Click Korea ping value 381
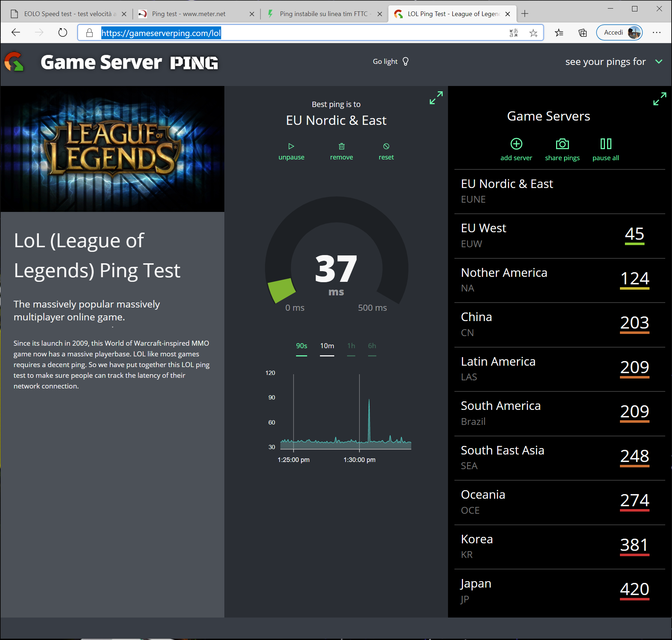 (635, 546)
